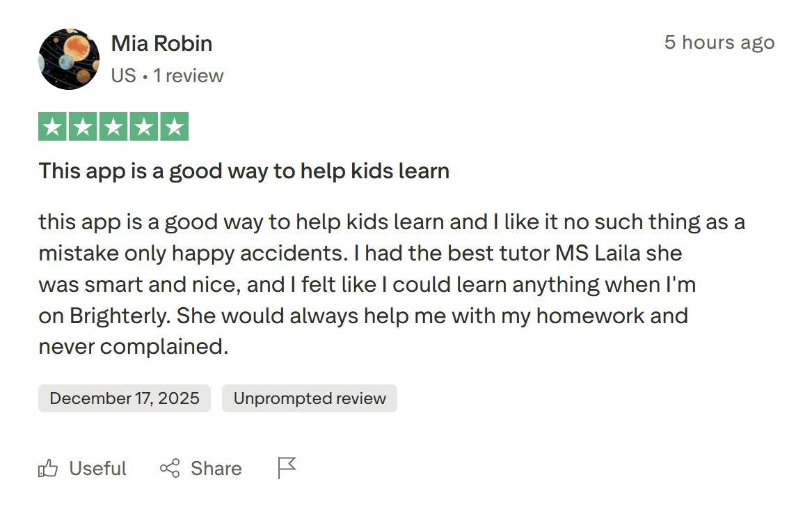Select the first green rating star
This screenshot has width=812, height=514.
click(52, 126)
